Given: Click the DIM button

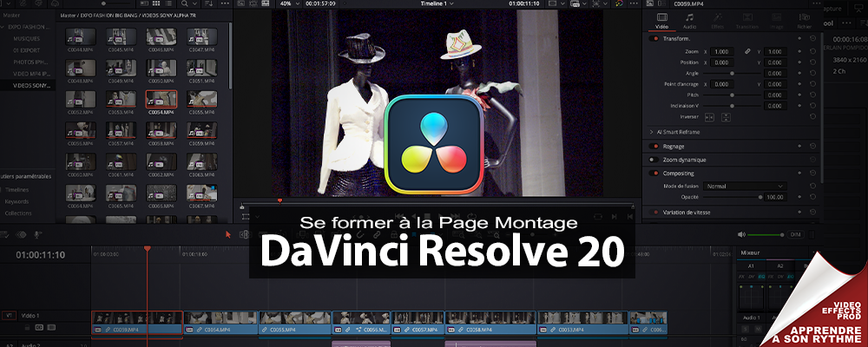Looking at the screenshot, I should (x=795, y=234).
